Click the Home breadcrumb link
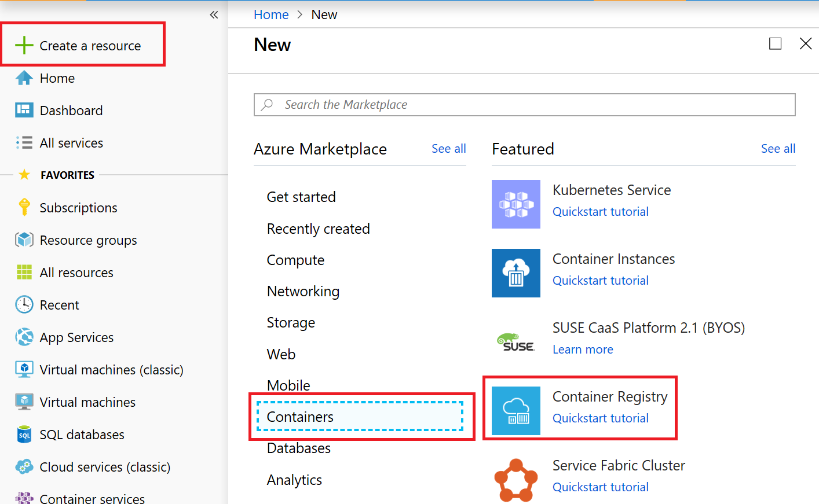Screen dimensions: 819x504 (x=271, y=14)
